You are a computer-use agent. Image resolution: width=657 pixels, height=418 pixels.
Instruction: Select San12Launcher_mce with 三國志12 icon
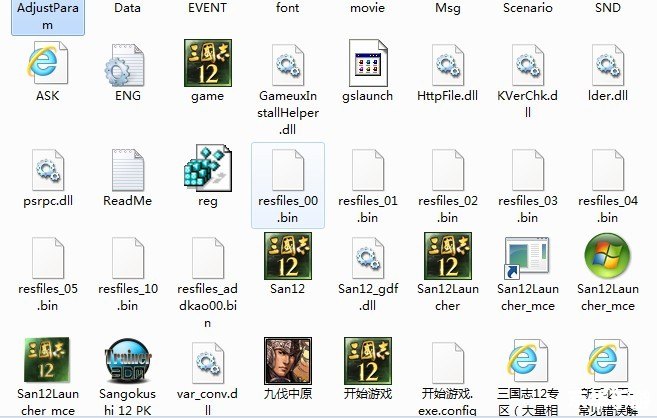coord(47,359)
